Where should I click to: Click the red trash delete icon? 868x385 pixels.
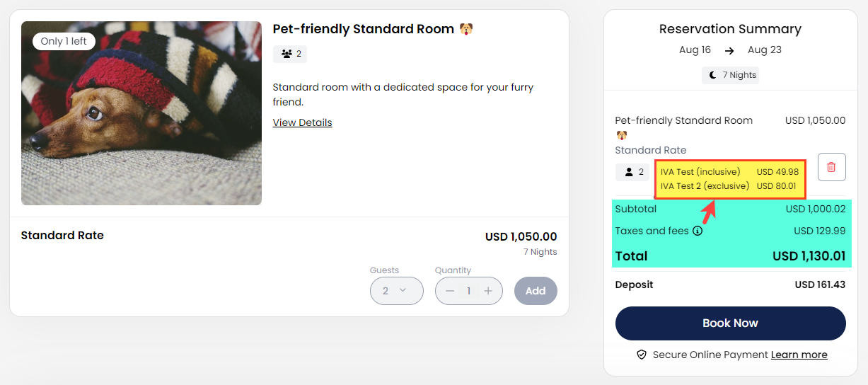pyautogui.click(x=831, y=167)
